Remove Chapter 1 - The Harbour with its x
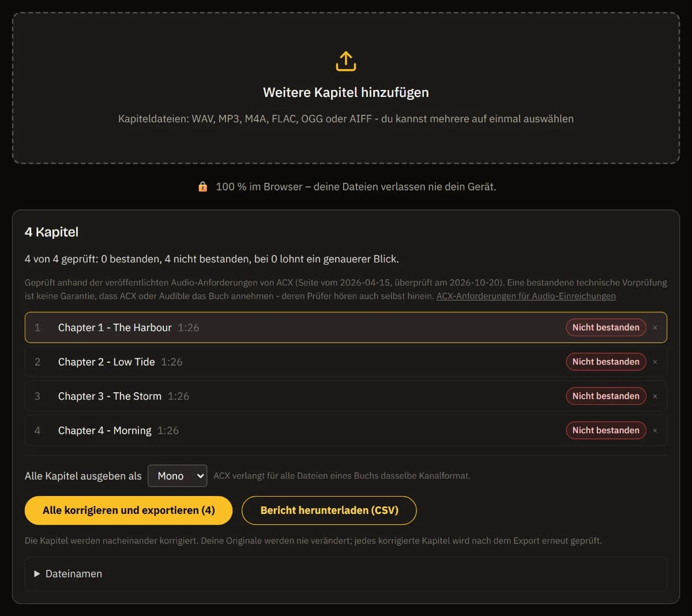Image resolution: width=692 pixels, height=616 pixels. click(x=655, y=328)
